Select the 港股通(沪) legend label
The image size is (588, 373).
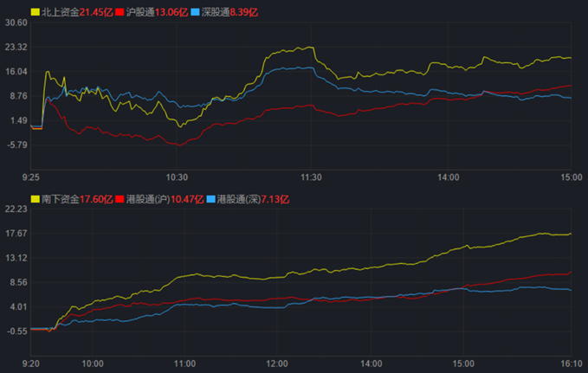(x=149, y=199)
